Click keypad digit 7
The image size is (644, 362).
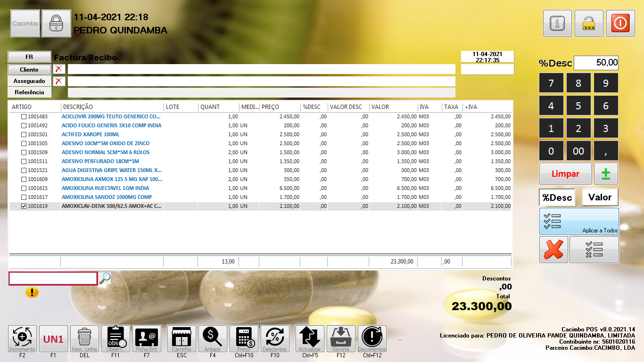tap(551, 83)
